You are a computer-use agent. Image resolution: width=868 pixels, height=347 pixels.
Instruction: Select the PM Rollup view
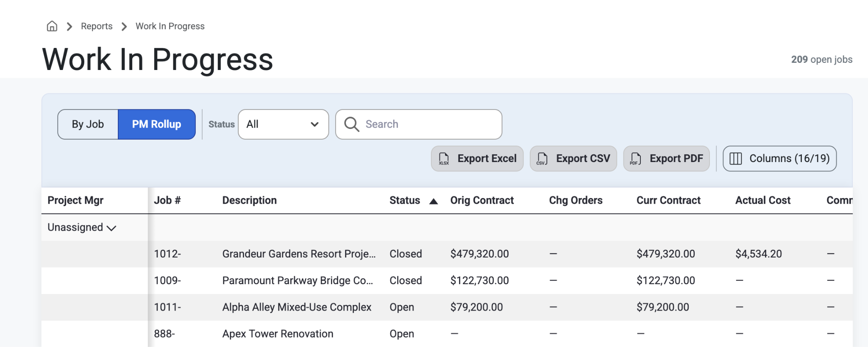156,124
